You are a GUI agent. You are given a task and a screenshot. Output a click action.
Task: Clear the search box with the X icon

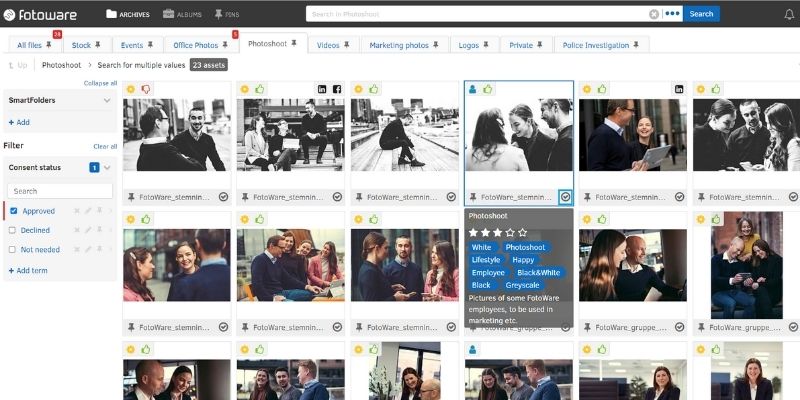654,14
